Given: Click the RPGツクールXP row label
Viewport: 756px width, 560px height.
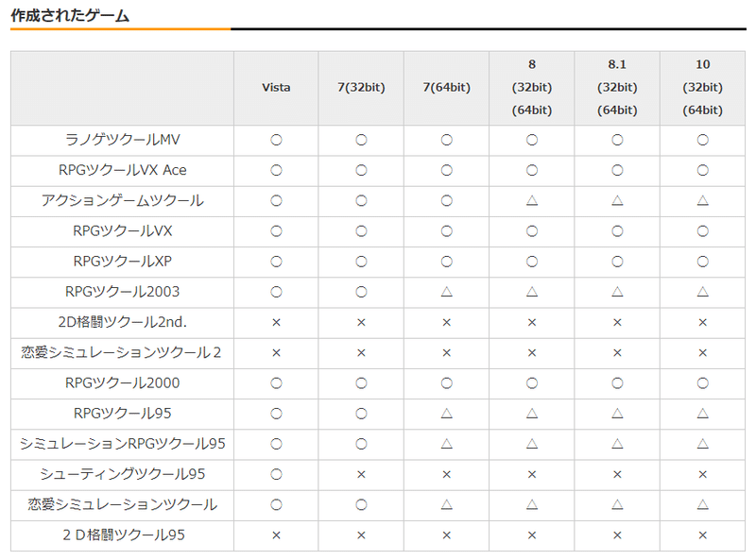Looking at the screenshot, I should (x=123, y=262).
